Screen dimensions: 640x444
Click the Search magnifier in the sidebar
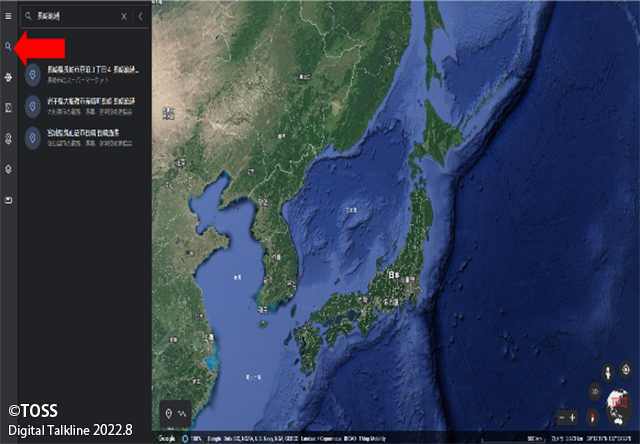click(8, 47)
